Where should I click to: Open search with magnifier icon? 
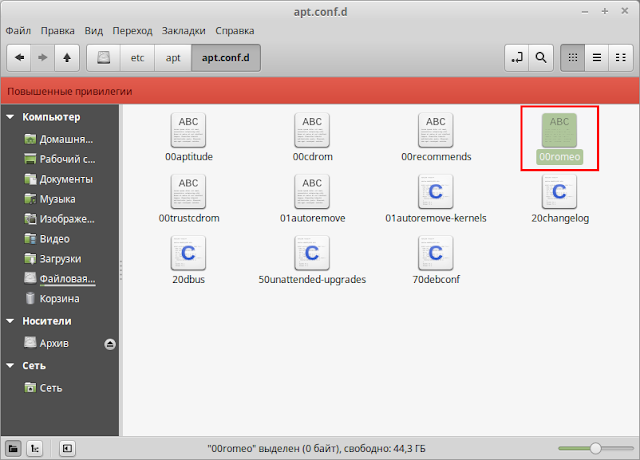[x=541, y=58]
